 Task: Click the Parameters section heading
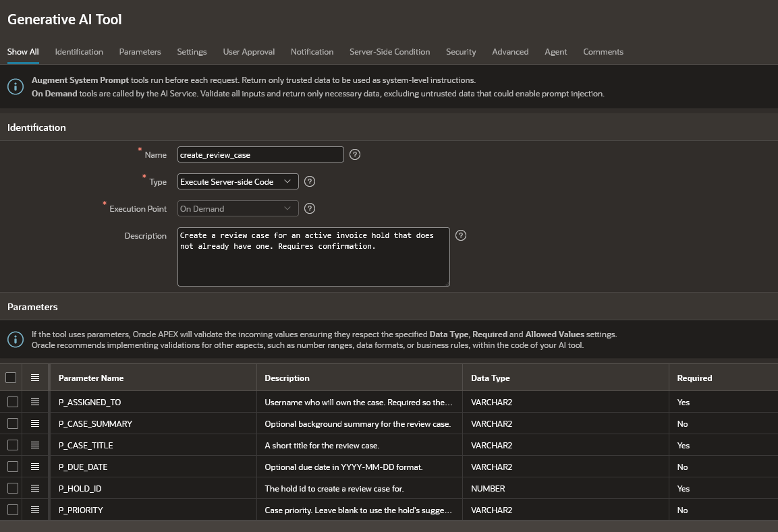(32, 307)
